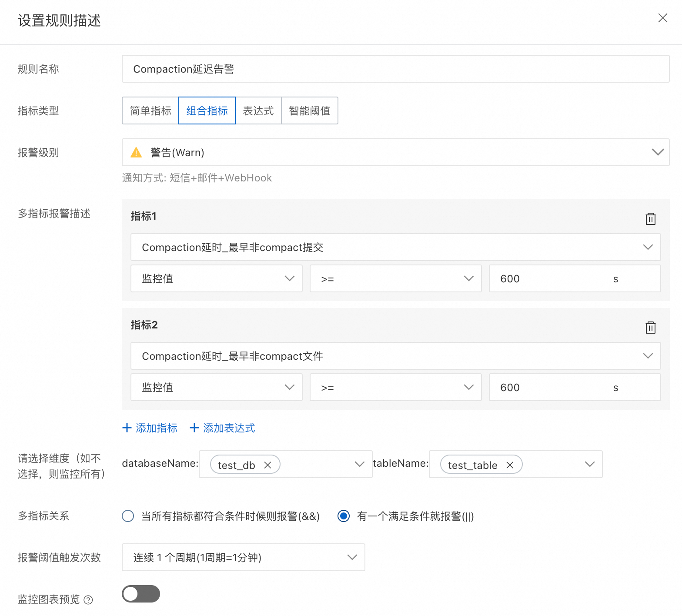The image size is (682, 616).
Task: Click the 请选择维度 label
Action: [61, 466]
